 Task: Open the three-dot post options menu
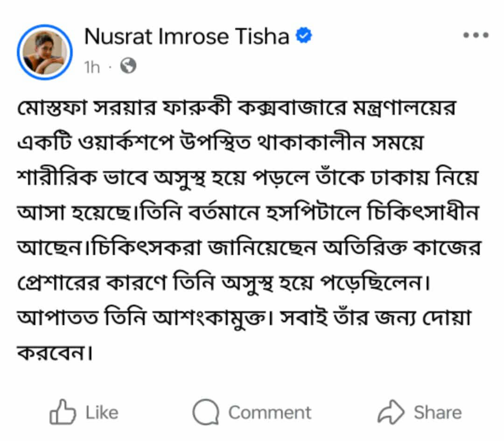[475, 36]
